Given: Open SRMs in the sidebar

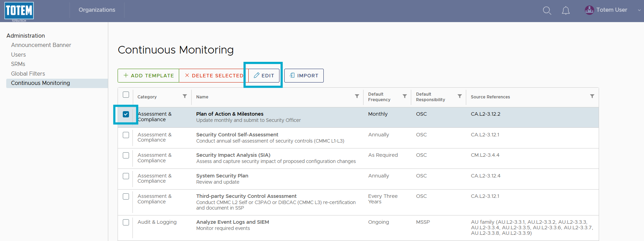Looking at the screenshot, I should coord(18,64).
